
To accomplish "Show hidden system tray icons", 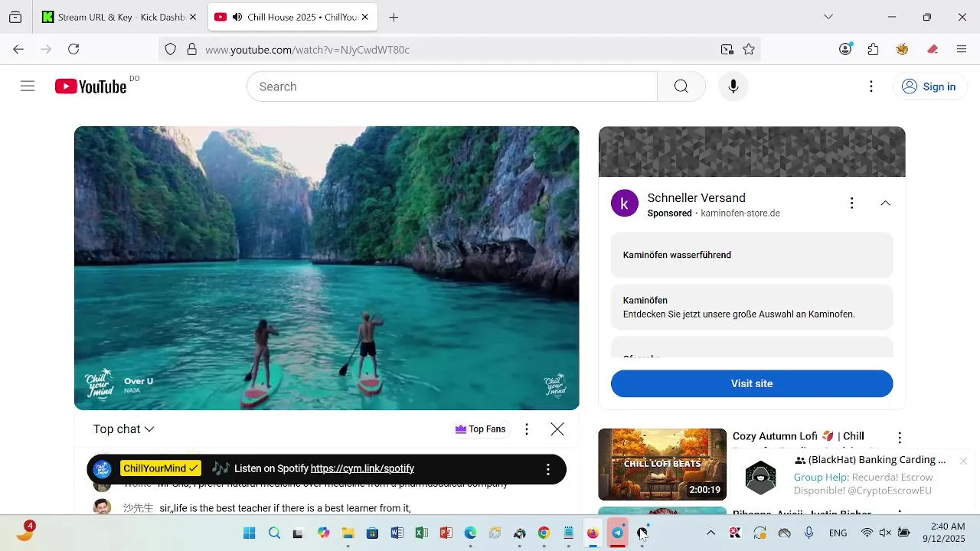I will pos(710,533).
